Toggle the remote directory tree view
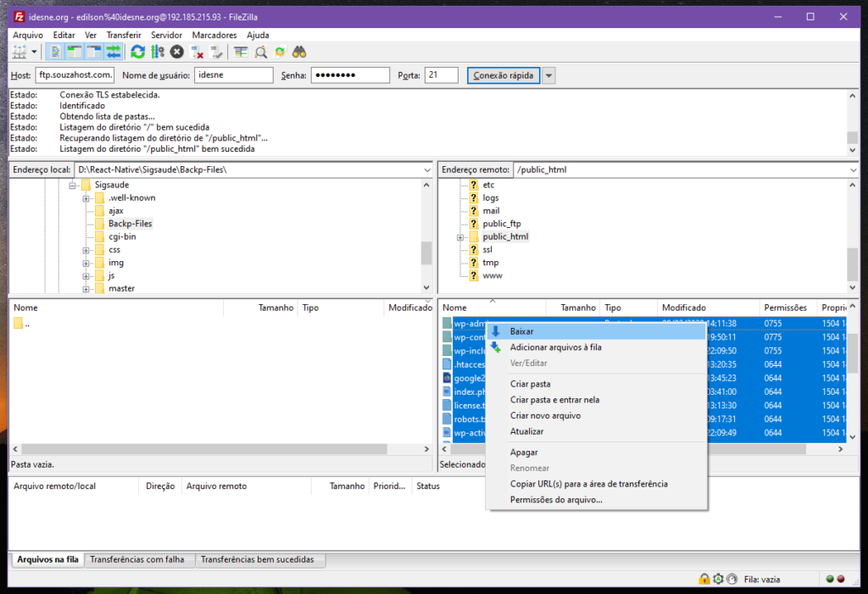868x594 pixels. coord(93,52)
